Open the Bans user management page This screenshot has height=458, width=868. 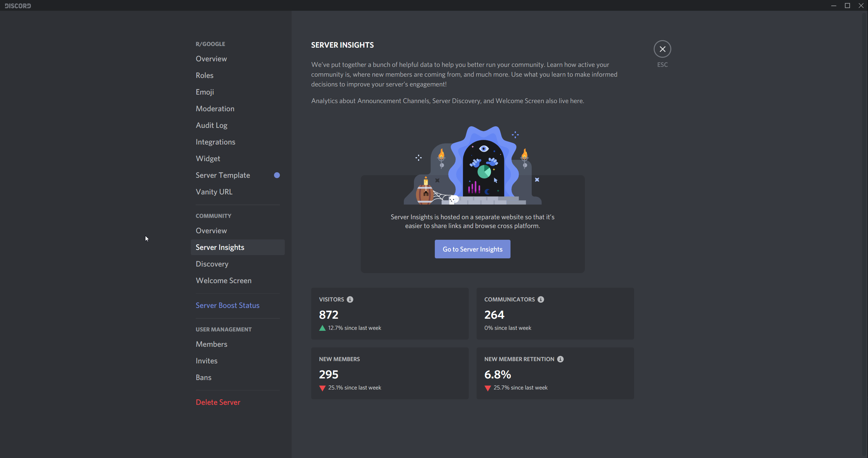[x=204, y=377]
